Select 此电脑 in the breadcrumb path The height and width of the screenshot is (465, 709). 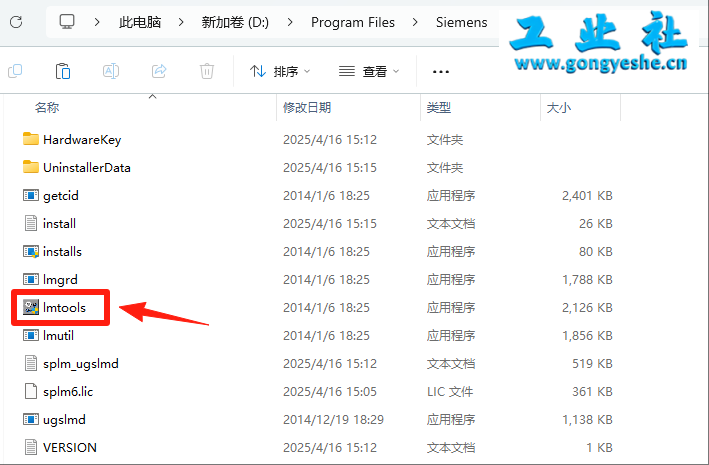click(140, 22)
